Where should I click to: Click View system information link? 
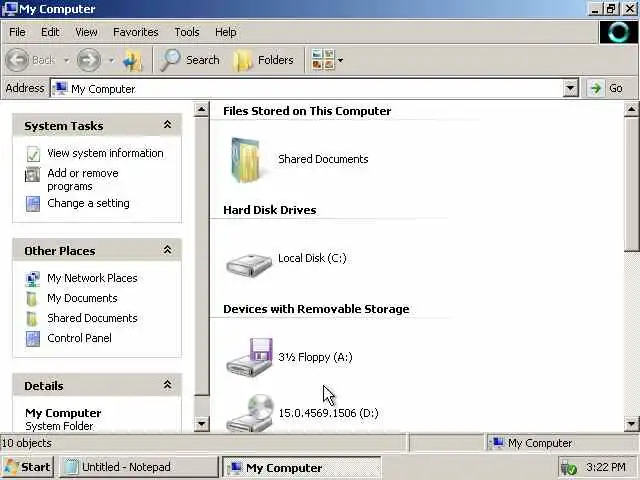105,153
